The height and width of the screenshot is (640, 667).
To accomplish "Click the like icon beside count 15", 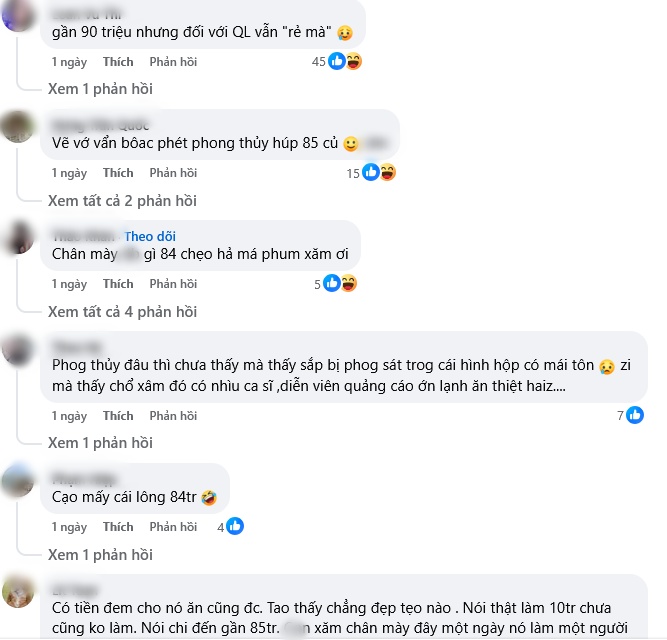I will point(371,173).
